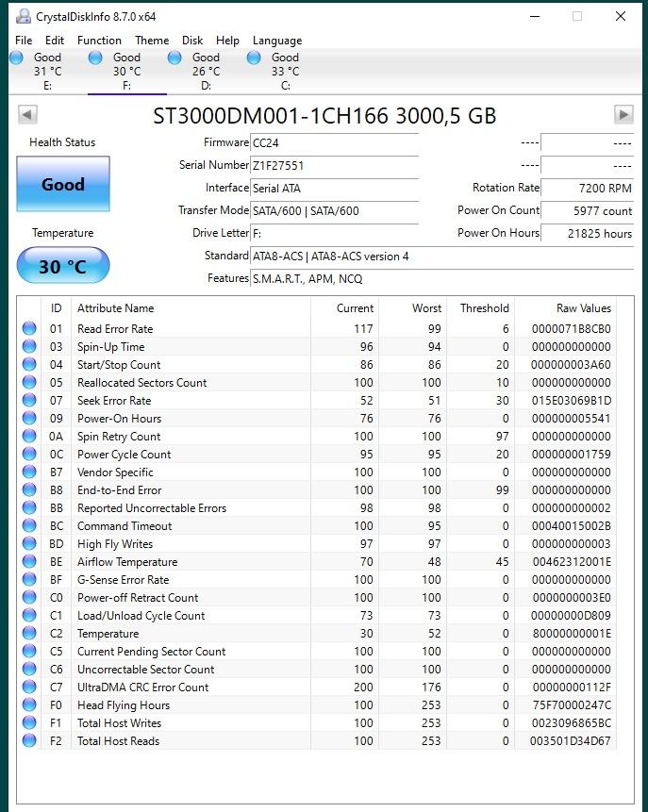Image resolution: width=648 pixels, height=812 pixels.
Task: Click status orb of Spin Retry Count row
Action: (x=29, y=436)
